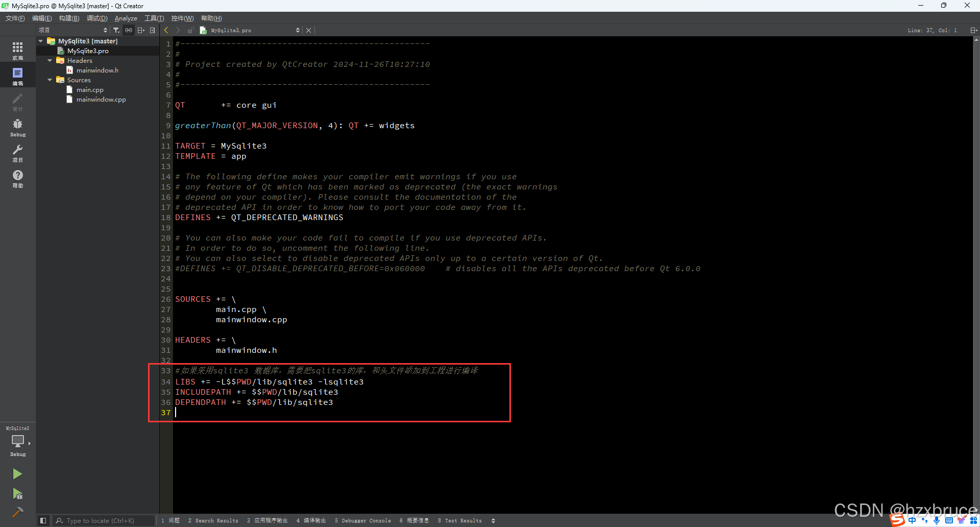Toggle synchronize-with-editor link icon
The height and width of the screenshot is (527, 980).
pos(129,30)
